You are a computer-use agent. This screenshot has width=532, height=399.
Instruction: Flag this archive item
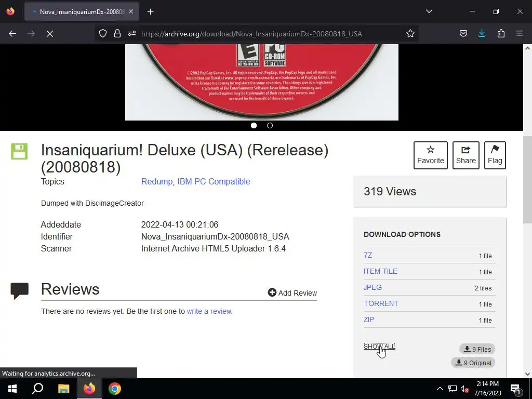coord(495,155)
